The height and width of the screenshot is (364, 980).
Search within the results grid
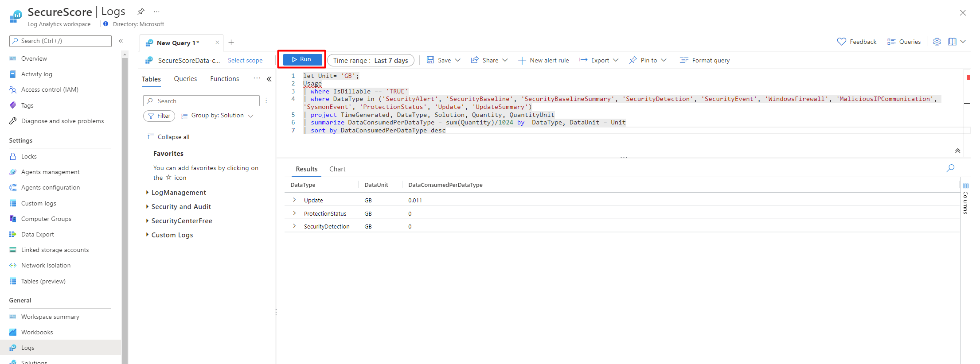pos(950,168)
